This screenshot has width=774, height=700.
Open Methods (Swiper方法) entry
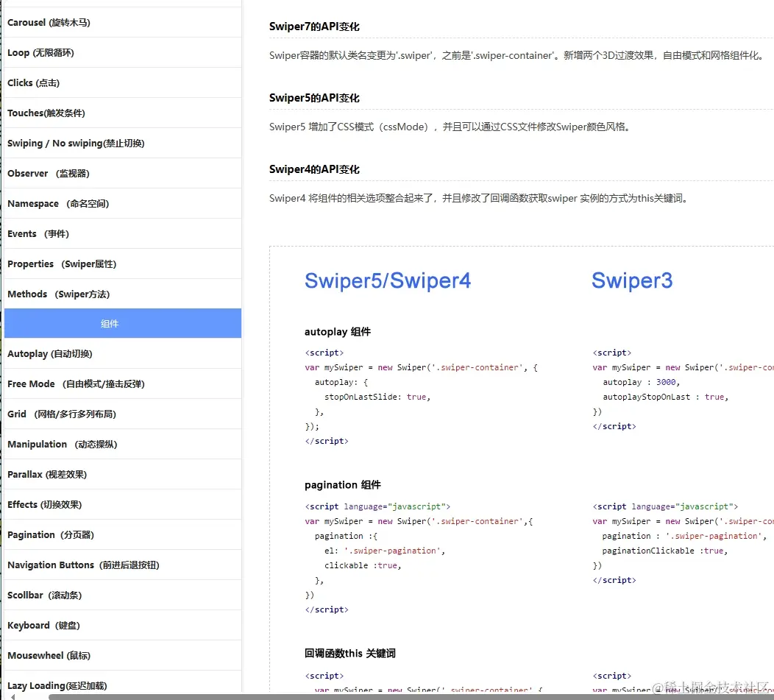click(122, 294)
